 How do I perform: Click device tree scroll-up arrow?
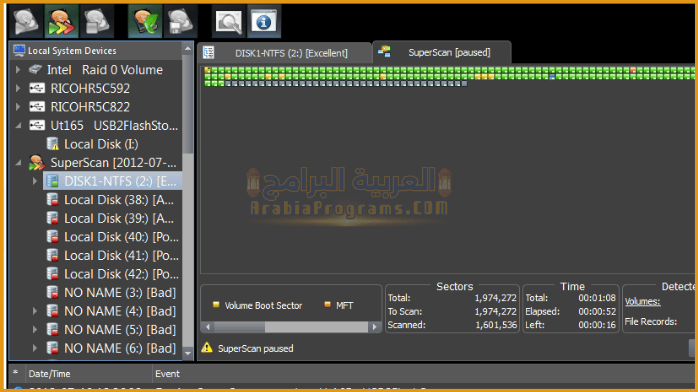coord(188,48)
